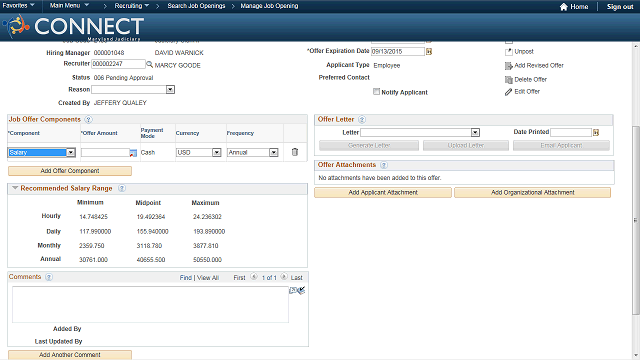Image resolution: width=640 pixels, height=360 pixels.
Task: Click the Find link in Comments
Action: (186, 278)
